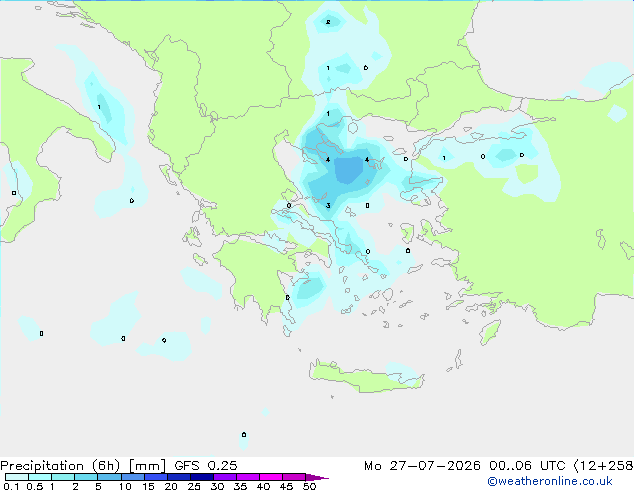
Task: Click the "GFS 0.25" model label
Action: tap(206, 466)
